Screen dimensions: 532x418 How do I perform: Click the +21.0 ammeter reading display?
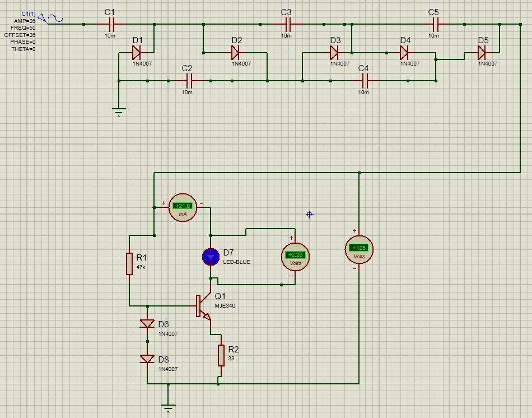[x=183, y=206]
